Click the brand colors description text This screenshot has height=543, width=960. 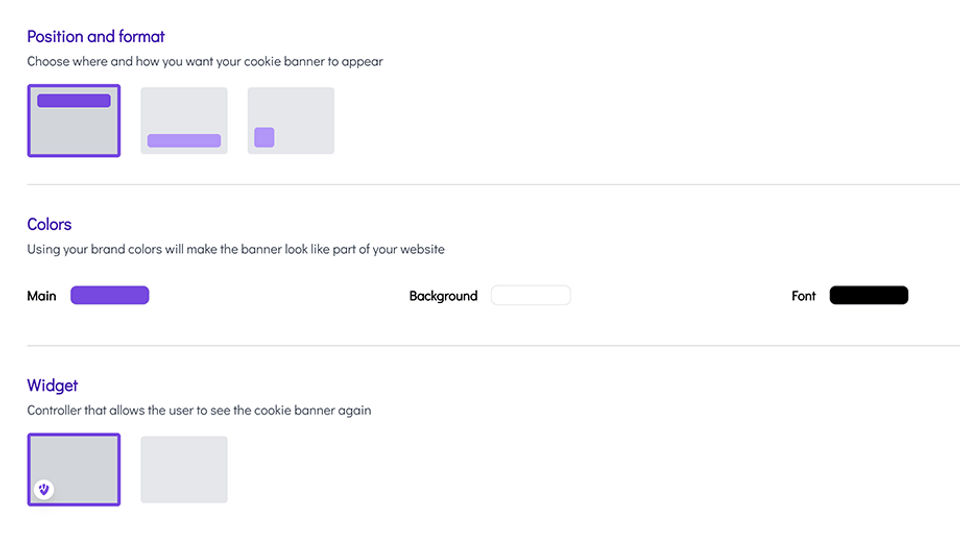[x=236, y=249]
